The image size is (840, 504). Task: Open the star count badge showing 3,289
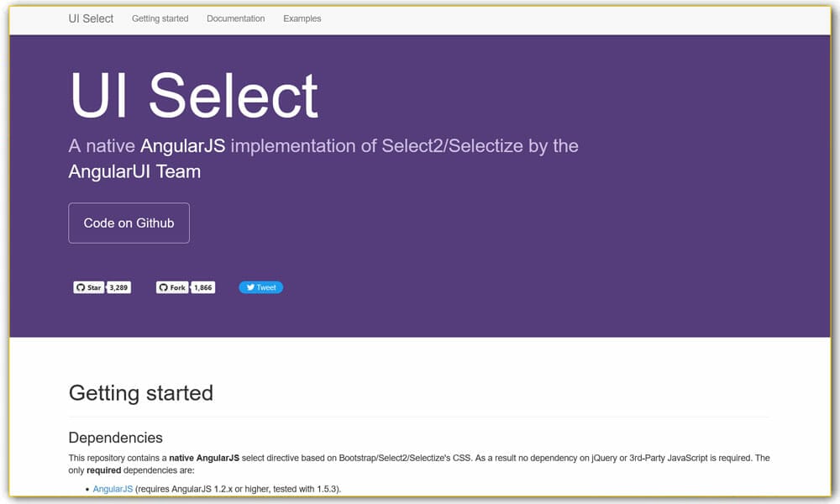coord(118,286)
